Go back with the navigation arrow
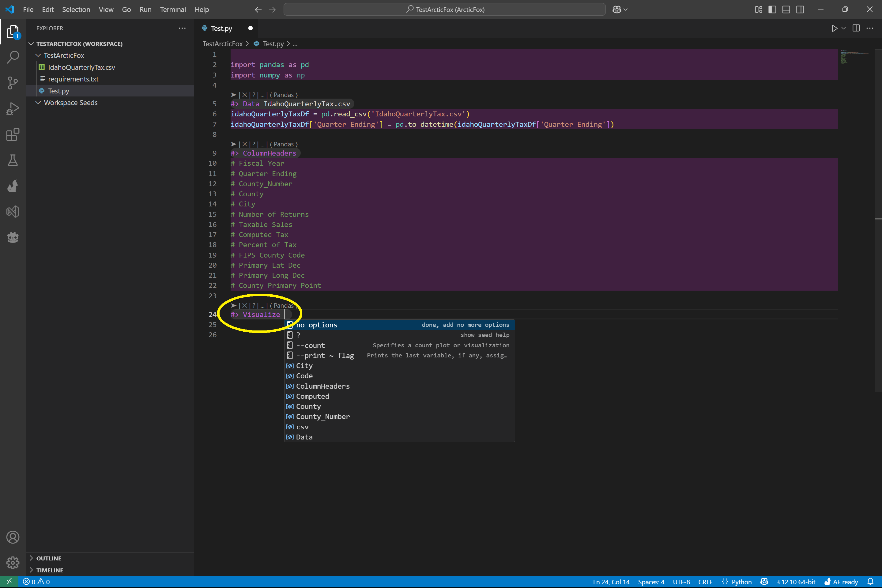This screenshot has height=588, width=882. tap(258, 9)
